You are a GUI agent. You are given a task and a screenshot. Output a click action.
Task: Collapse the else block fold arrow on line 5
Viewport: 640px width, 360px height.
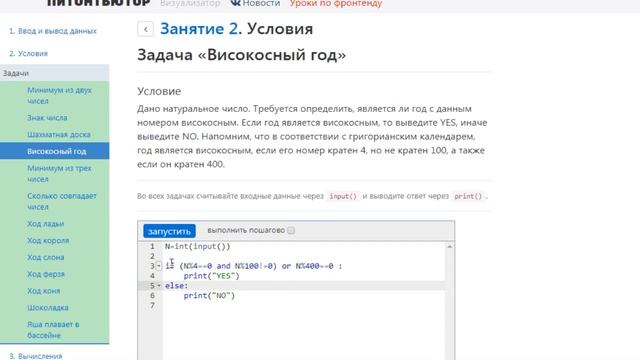(x=159, y=286)
